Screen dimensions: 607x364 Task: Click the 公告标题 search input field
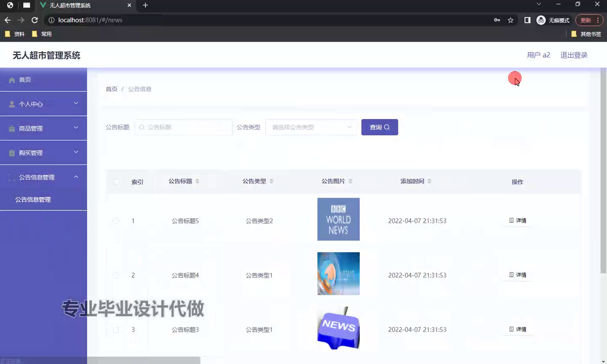pos(183,127)
